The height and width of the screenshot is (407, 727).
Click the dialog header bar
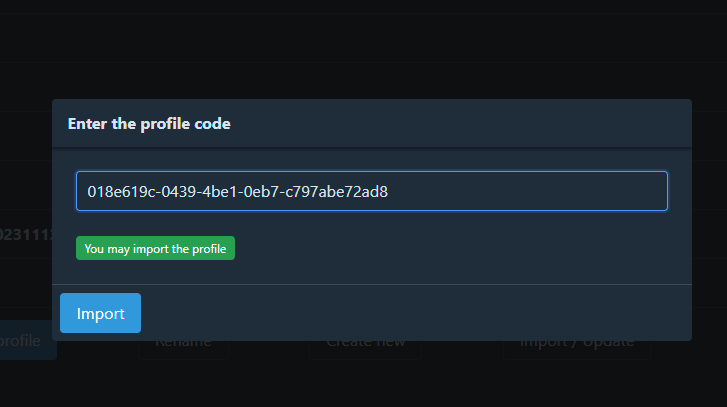click(371, 124)
